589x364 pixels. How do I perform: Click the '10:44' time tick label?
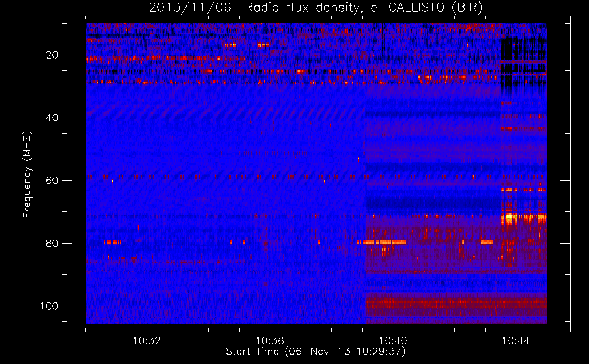point(516,341)
